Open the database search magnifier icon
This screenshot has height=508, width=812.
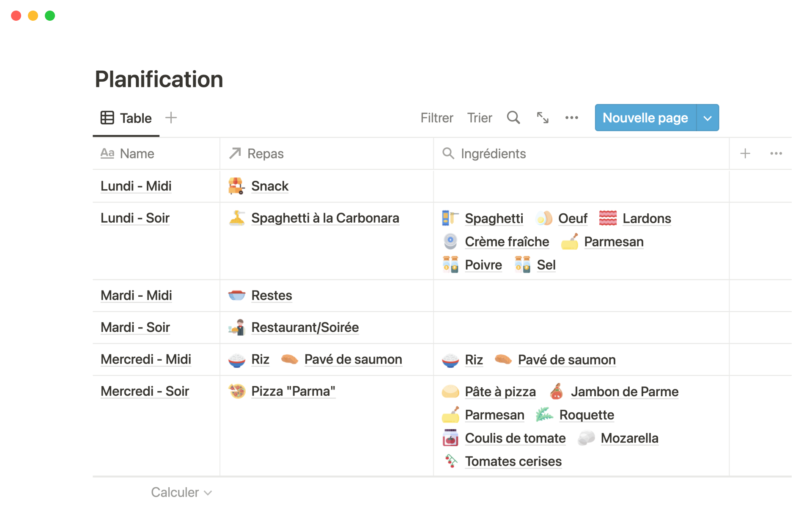tap(513, 118)
